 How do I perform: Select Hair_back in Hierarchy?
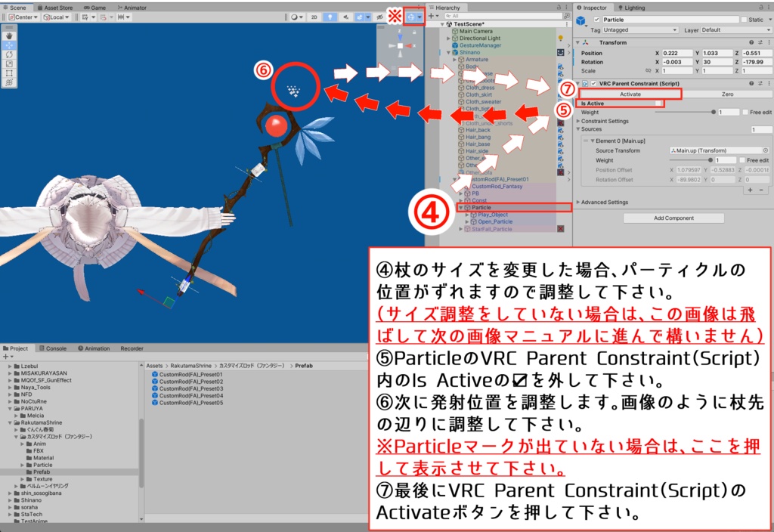coord(478,130)
